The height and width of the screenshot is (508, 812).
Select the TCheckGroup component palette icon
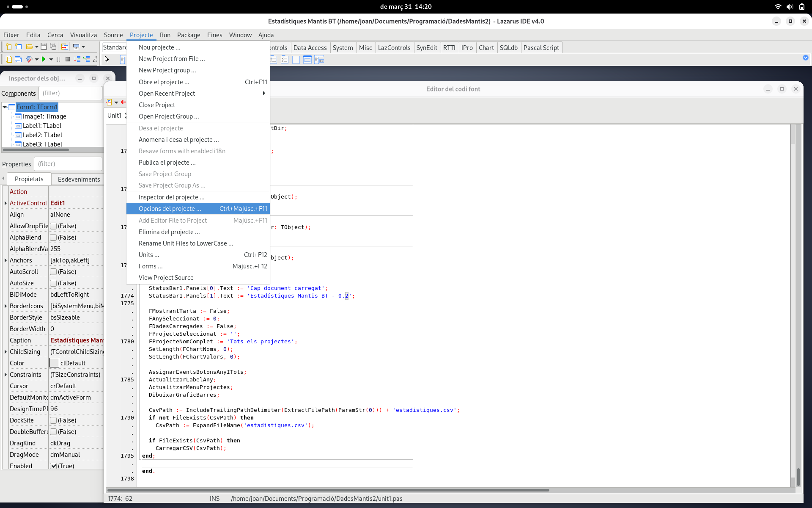point(285,60)
